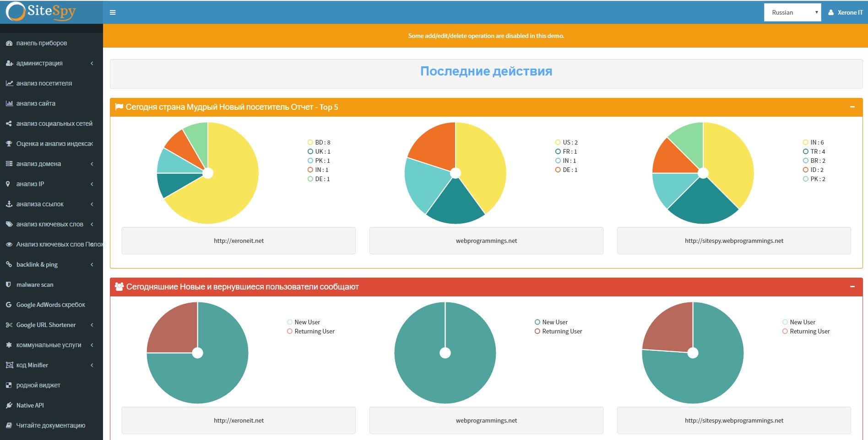Image resolution: width=868 pixels, height=440 pixels.
Task: Click the icon beside код Minifier
Action: click(x=9, y=365)
